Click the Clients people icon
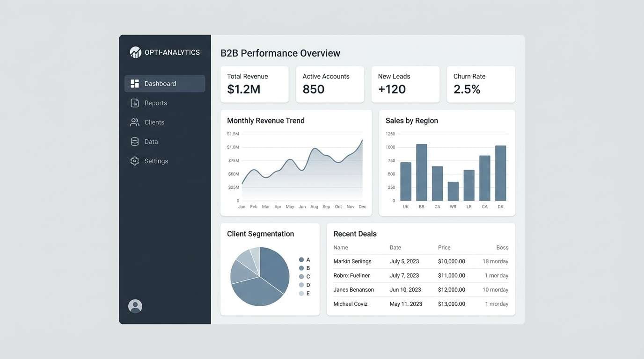This screenshot has height=359, width=644. tap(135, 122)
